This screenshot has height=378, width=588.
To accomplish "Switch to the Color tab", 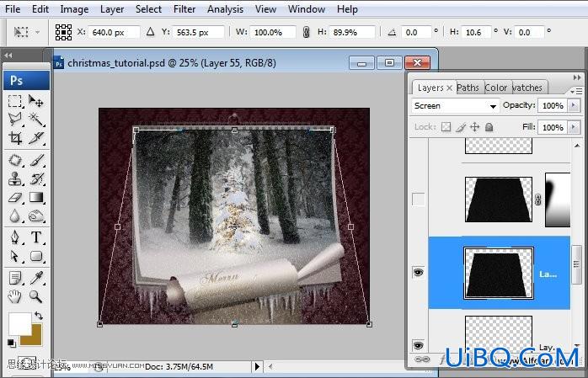I will 495,88.
